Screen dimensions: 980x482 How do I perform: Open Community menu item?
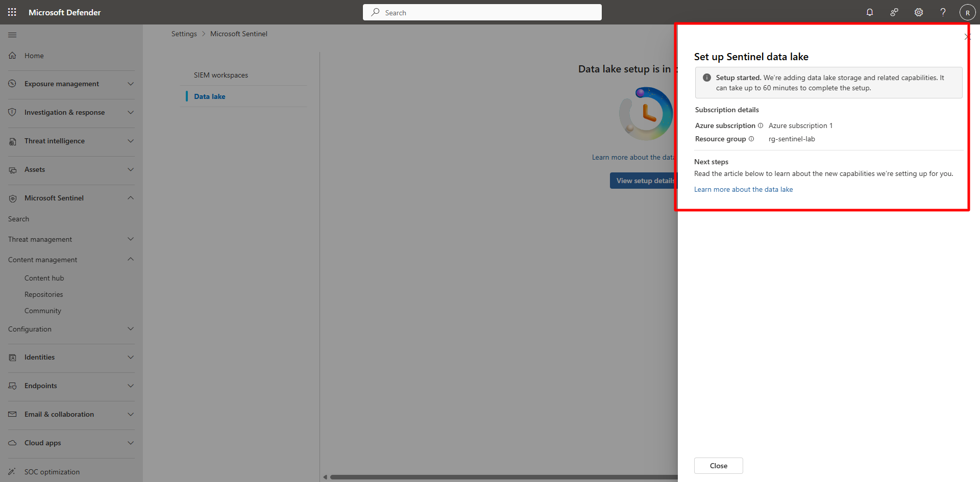pyautogui.click(x=43, y=311)
